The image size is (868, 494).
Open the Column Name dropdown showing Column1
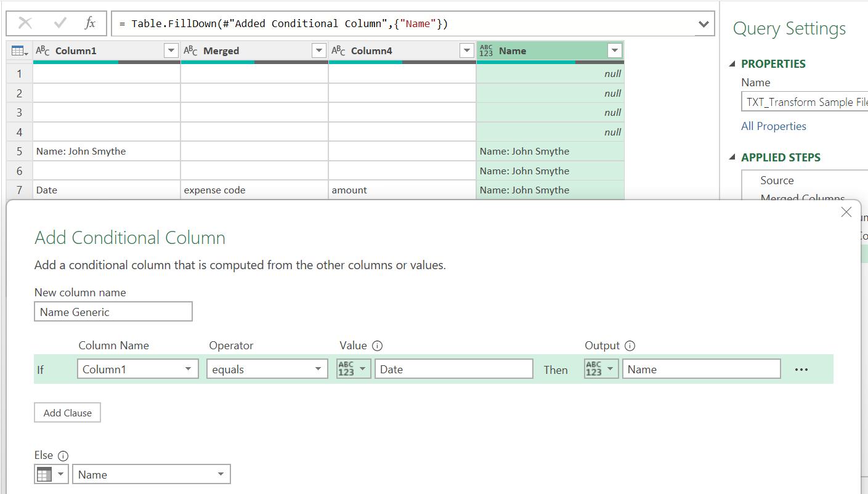click(x=138, y=370)
